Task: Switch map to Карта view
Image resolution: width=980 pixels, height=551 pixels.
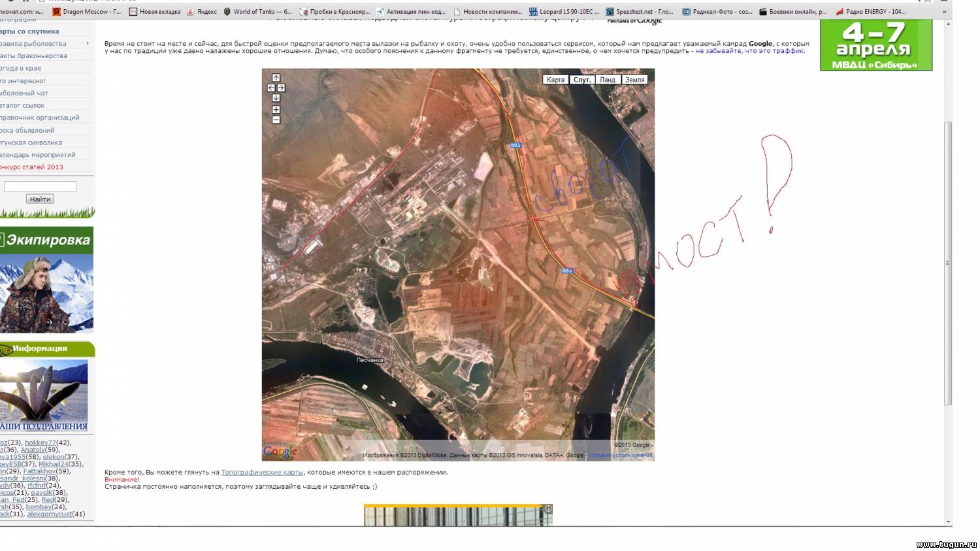Action: coord(555,80)
